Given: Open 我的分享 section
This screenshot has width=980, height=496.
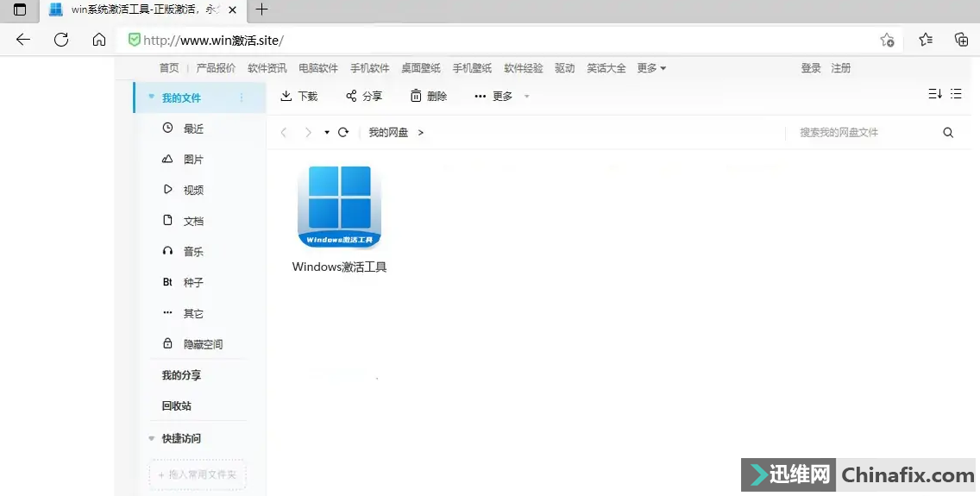Looking at the screenshot, I should 181,375.
